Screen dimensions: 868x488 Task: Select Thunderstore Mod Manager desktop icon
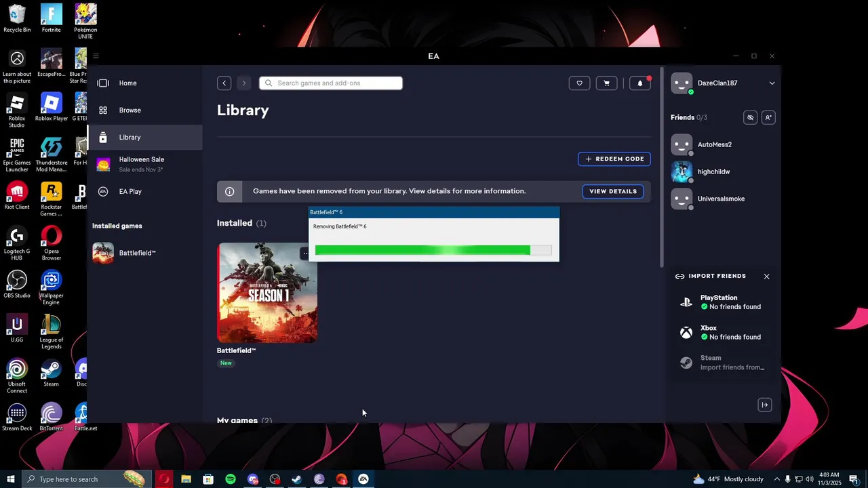click(x=51, y=155)
